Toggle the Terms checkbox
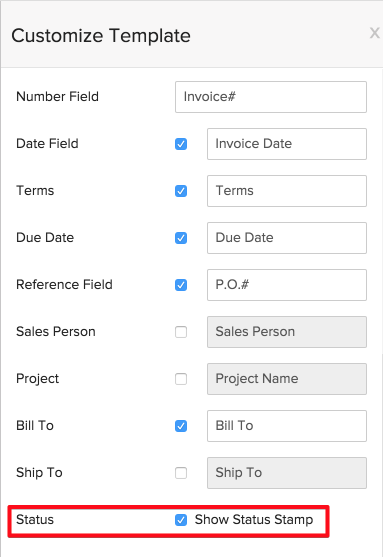The height and width of the screenshot is (557, 383). (181, 191)
